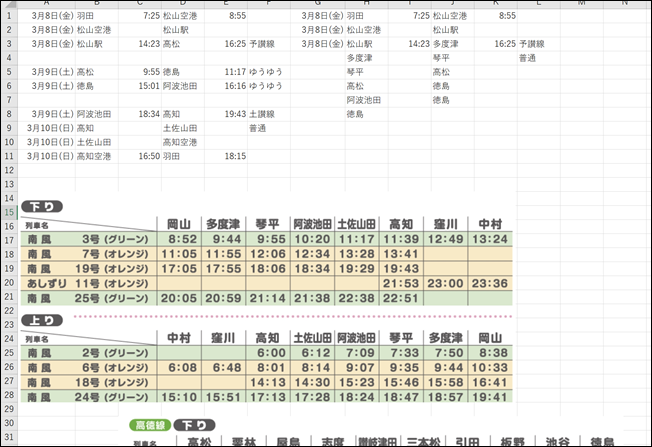Click 南風 24号 (グリーン) train name
This screenshot has height=447, width=652.
click(88, 397)
